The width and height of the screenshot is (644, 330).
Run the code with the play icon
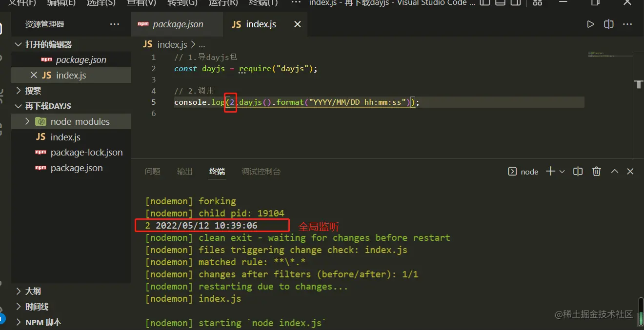[x=590, y=24]
